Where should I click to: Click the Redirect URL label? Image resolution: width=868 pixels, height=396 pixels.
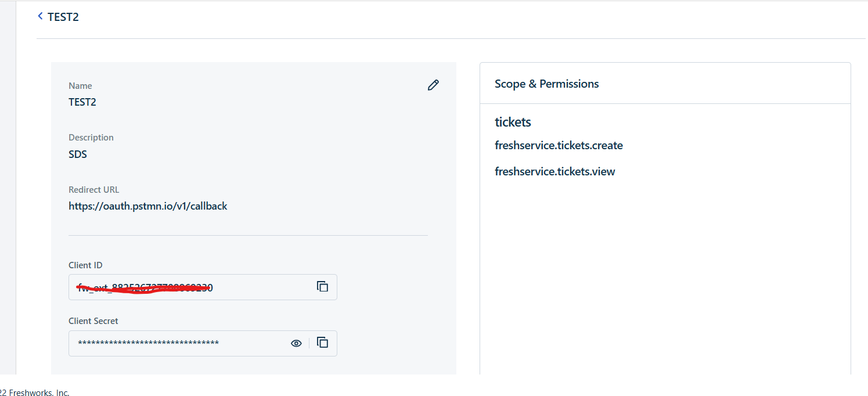click(x=93, y=190)
